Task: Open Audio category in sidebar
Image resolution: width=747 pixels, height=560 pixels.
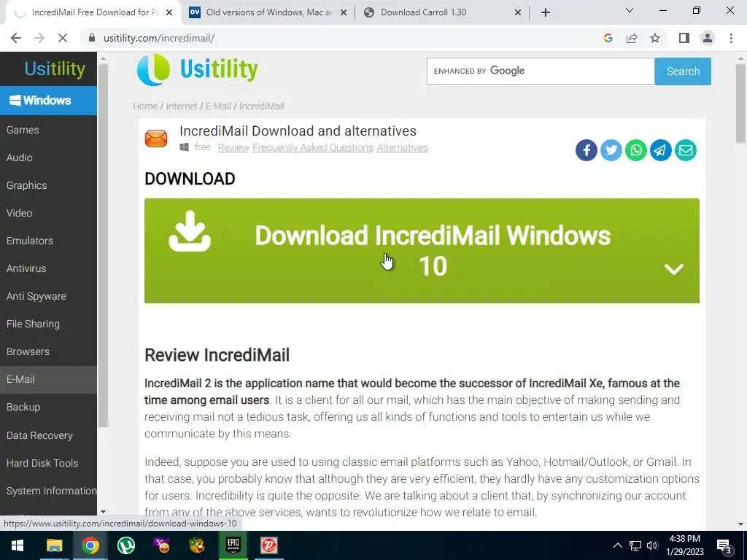Action: point(48,157)
